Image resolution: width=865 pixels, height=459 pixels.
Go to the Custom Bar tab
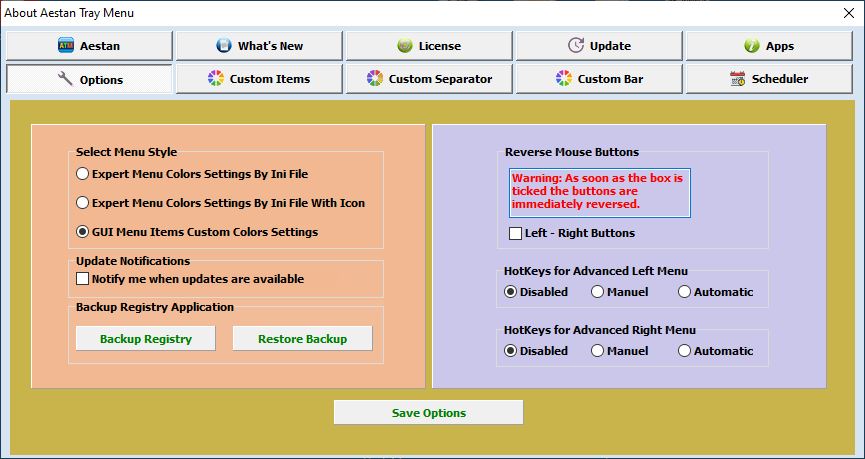pyautogui.click(x=599, y=79)
